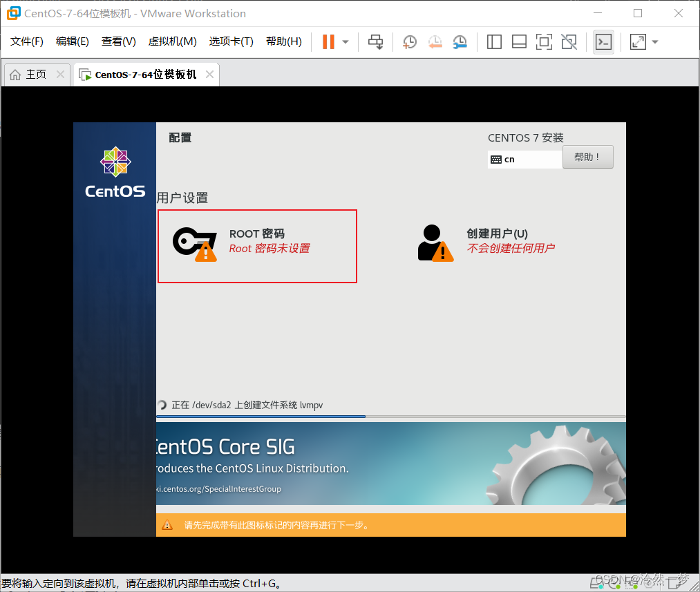700x592 pixels.
Task: Expand stretch display dropdown arrow
Action: 655,42
